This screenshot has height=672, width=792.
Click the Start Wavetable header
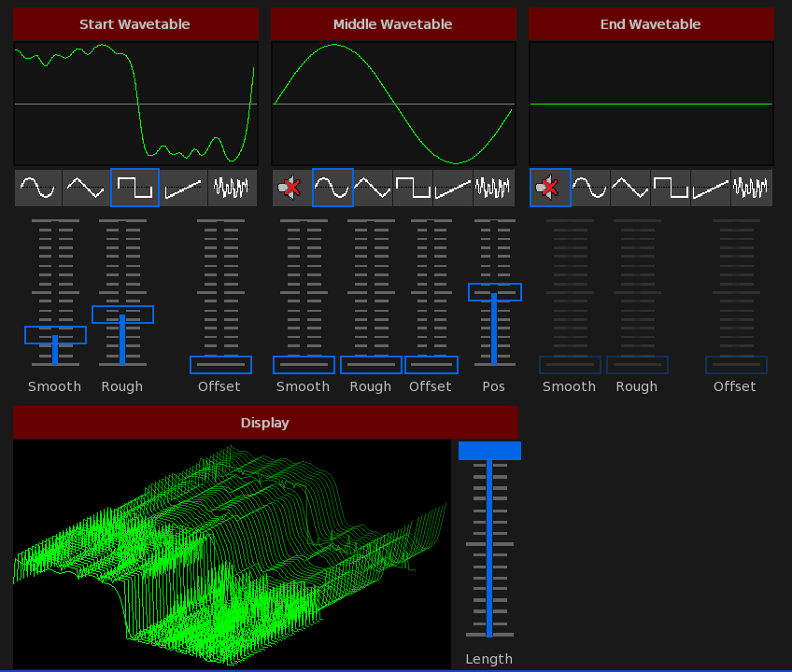[135, 24]
